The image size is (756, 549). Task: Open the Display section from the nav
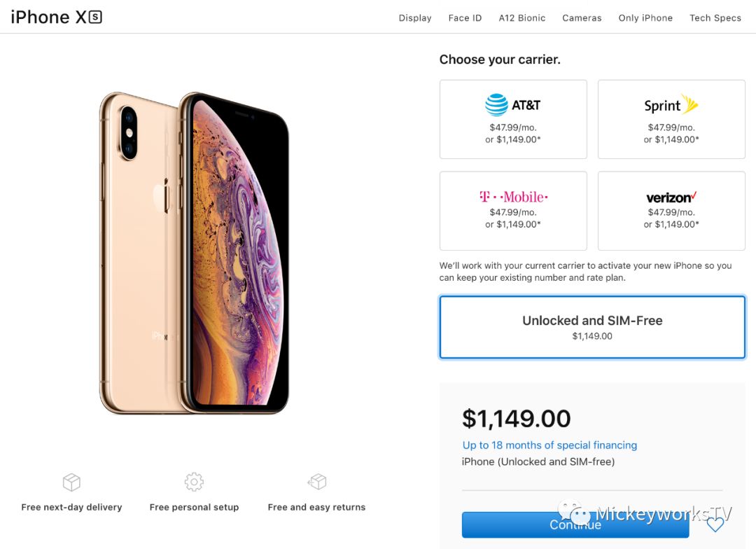(x=414, y=18)
